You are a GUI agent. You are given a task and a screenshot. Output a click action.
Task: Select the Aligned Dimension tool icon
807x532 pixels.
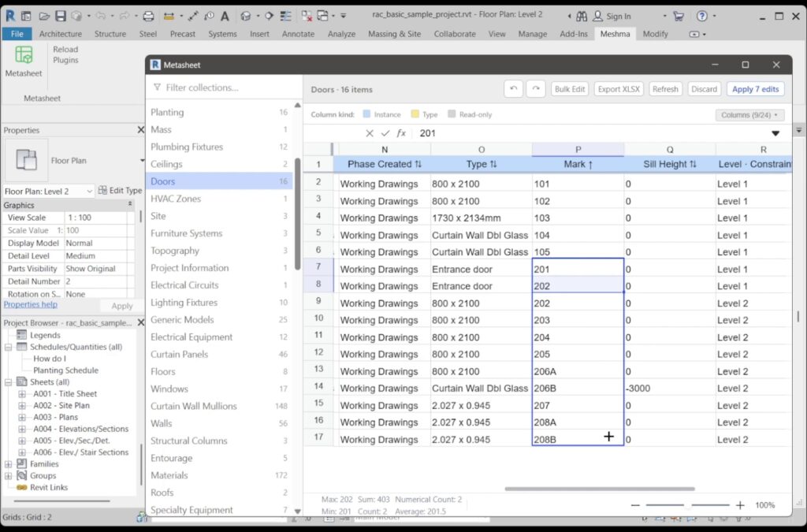coord(193,16)
